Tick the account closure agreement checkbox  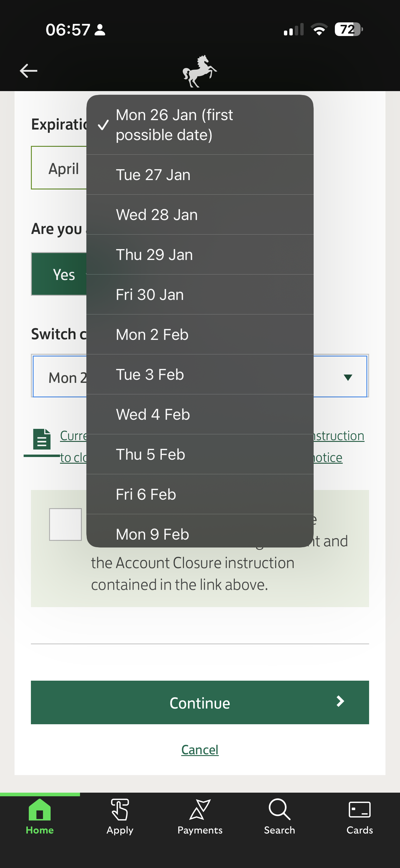pyautogui.click(x=65, y=524)
